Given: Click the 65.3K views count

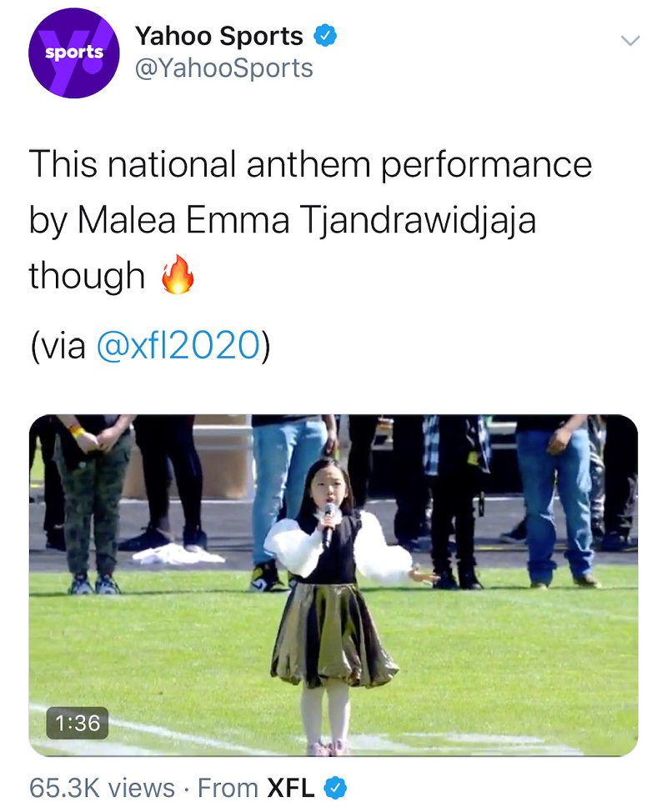Looking at the screenshot, I should 102,788.
